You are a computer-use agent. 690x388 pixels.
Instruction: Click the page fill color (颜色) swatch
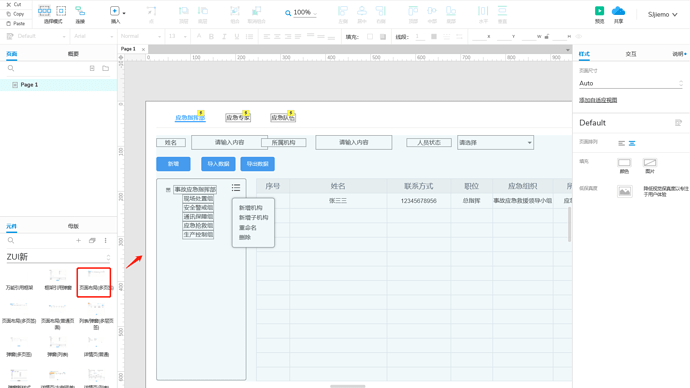(x=624, y=163)
